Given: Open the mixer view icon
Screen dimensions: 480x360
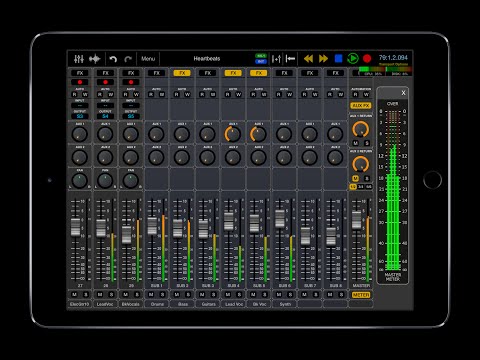Looking at the screenshot, I should (x=79, y=59).
